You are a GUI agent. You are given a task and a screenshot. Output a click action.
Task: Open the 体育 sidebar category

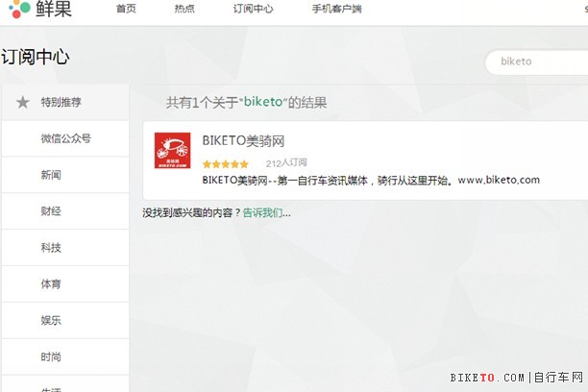click(51, 284)
